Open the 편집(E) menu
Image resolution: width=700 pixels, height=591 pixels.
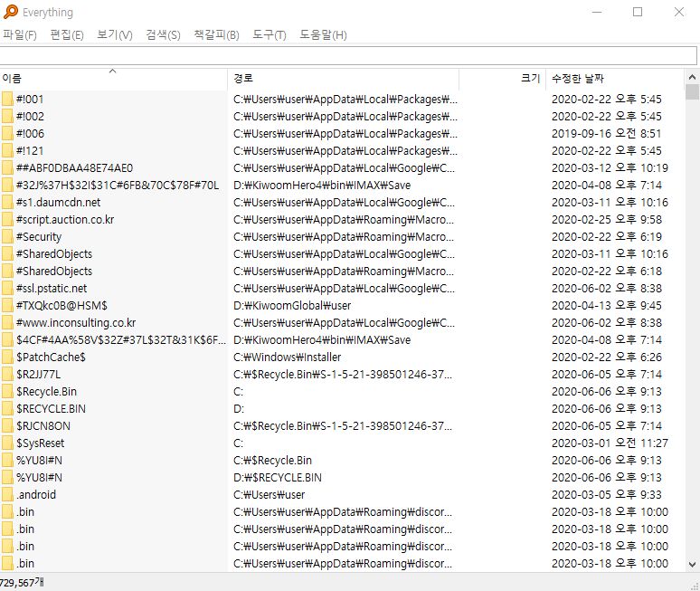(x=67, y=34)
